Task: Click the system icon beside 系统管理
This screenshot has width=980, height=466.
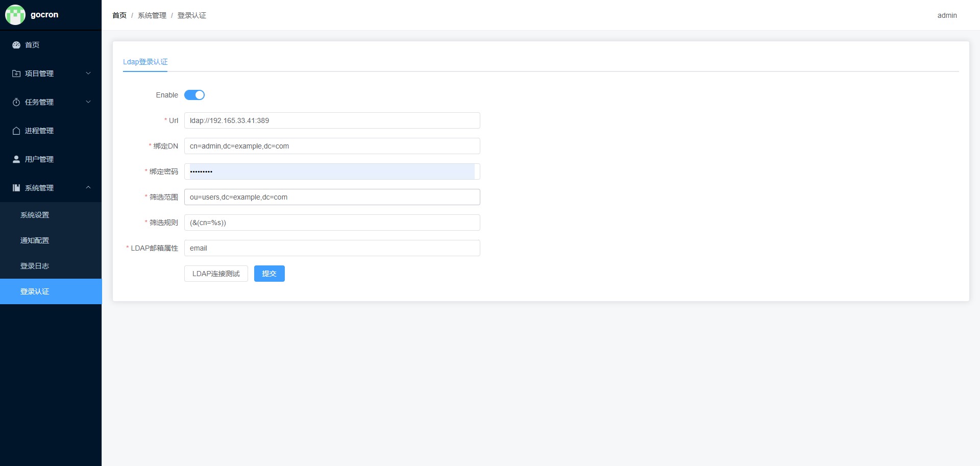Action: click(x=16, y=188)
